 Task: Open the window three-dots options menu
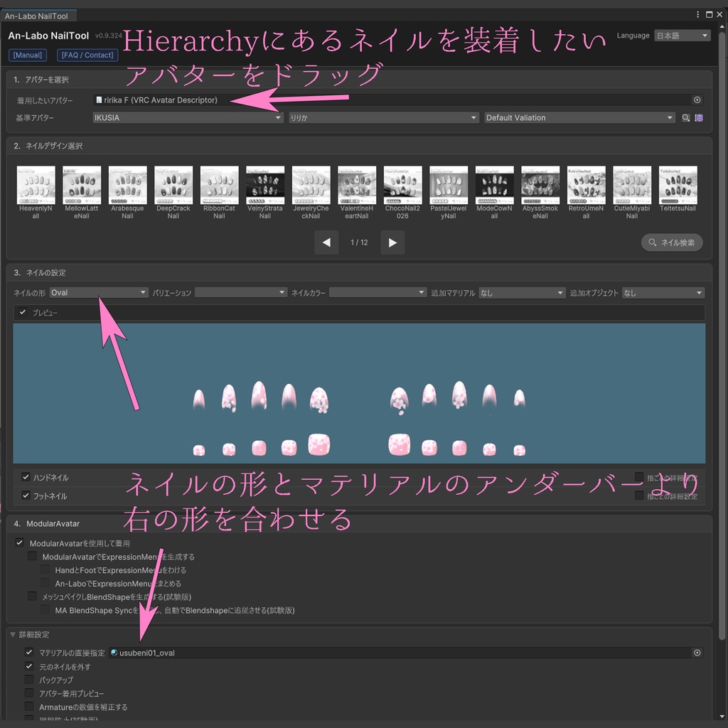[x=698, y=15]
